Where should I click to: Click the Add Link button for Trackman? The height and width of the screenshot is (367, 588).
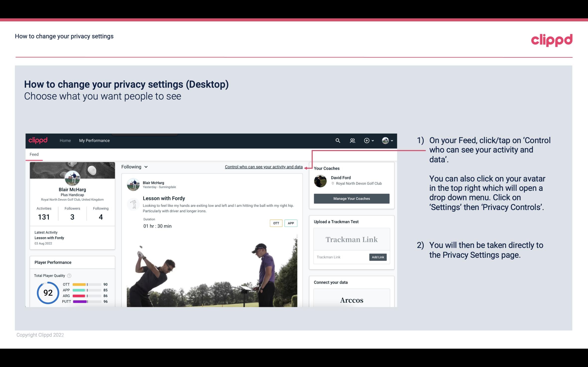tap(377, 257)
